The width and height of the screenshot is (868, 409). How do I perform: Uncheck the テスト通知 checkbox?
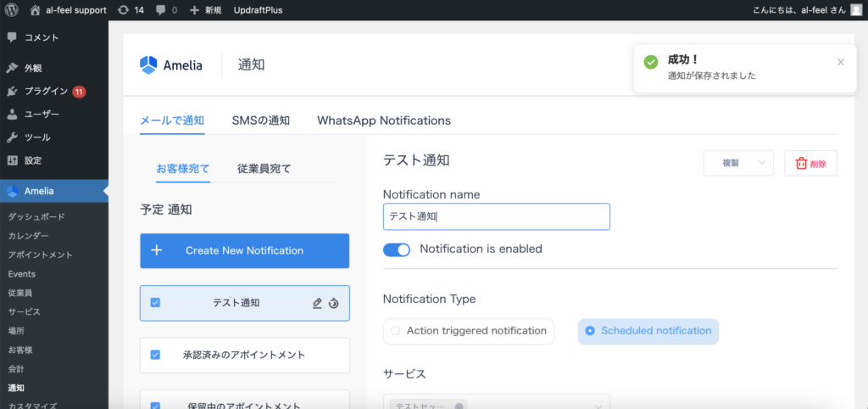155,303
